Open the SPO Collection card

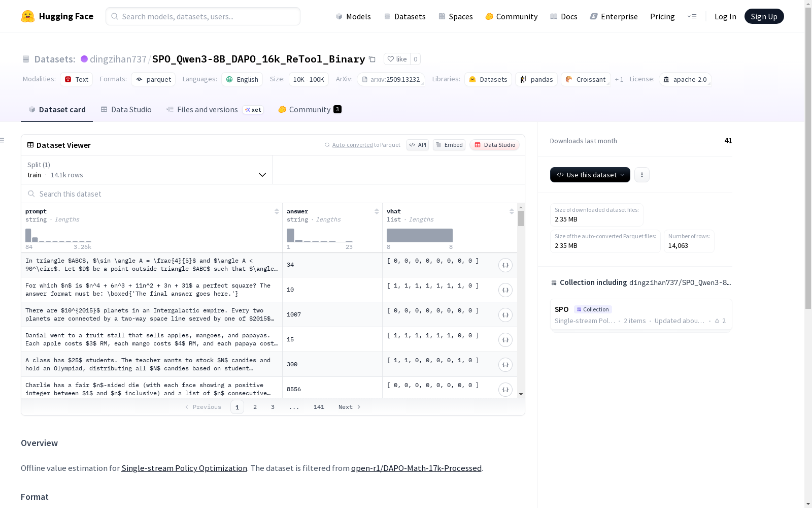[x=640, y=314]
